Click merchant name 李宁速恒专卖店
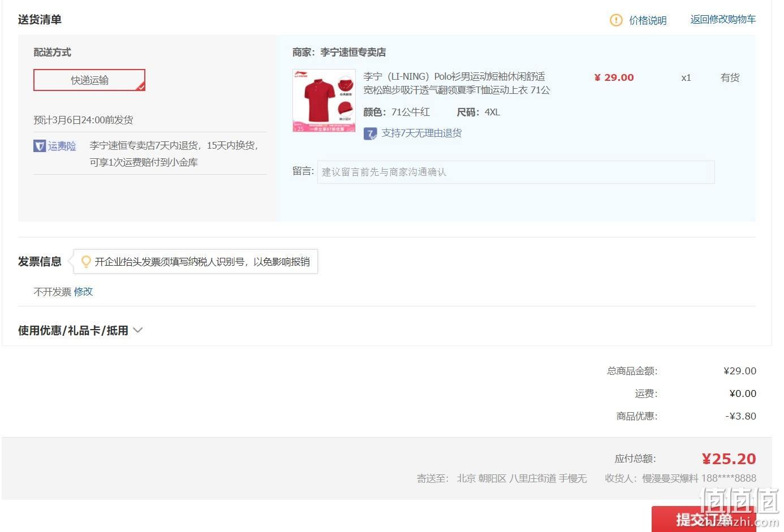The height and width of the screenshot is (532, 784). (353, 52)
